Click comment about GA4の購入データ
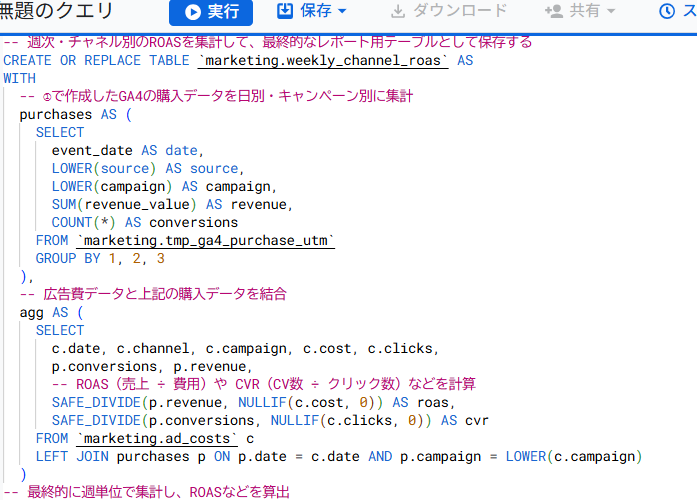 point(216,96)
